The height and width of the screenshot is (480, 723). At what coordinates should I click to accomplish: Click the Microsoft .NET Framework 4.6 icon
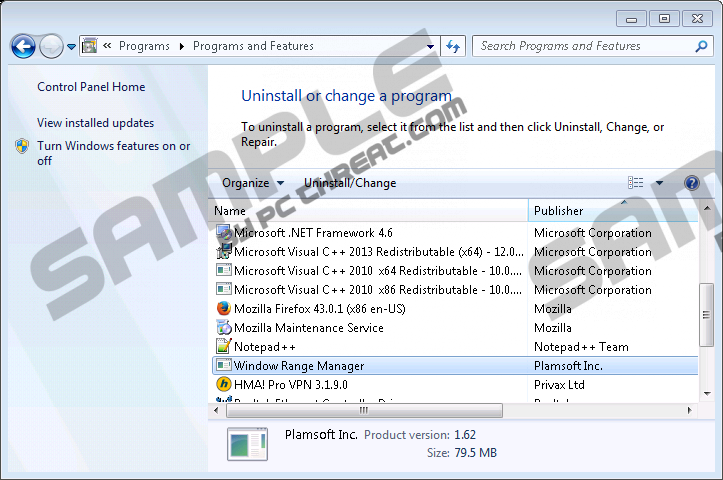tap(224, 232)
